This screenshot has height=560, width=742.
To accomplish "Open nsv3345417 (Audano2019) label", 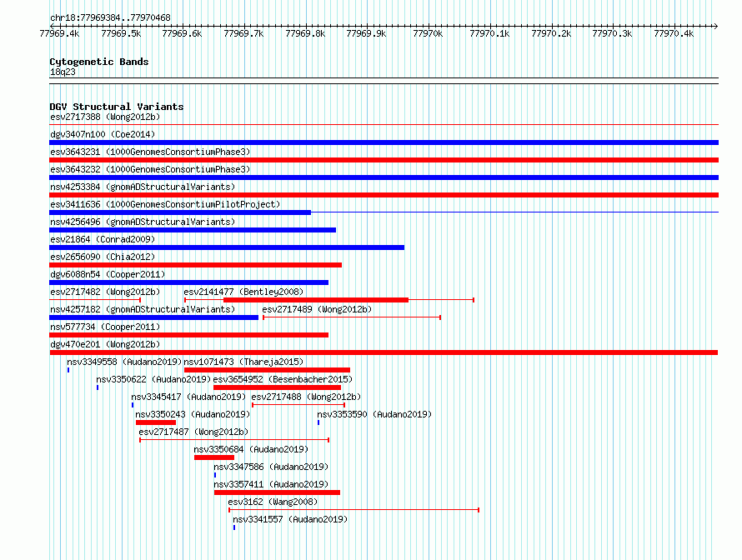I will click(x=188, y=397).
